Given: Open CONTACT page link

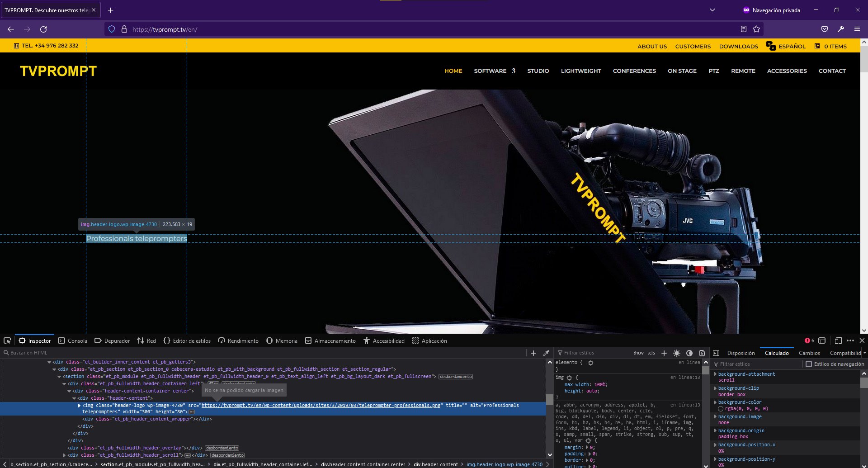Looking at the screenshot, I should (832, 71).
